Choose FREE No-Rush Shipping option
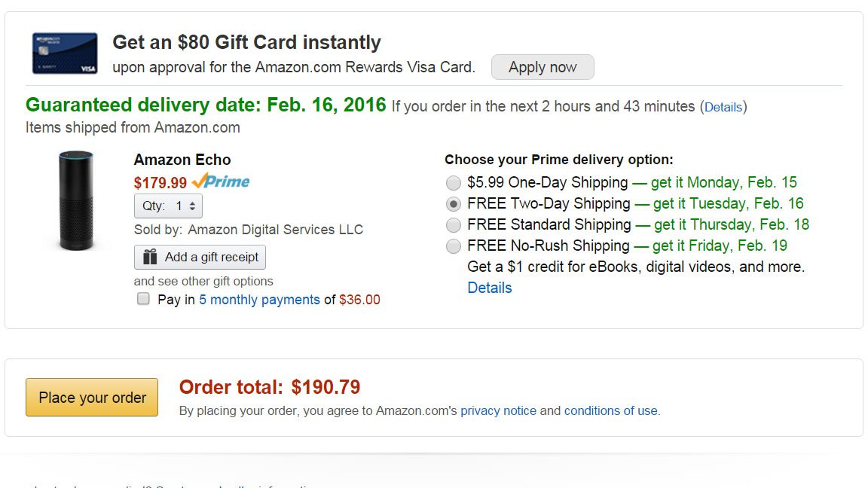The height and width of the screenshot is (488, 868). [x=453, y=246]
